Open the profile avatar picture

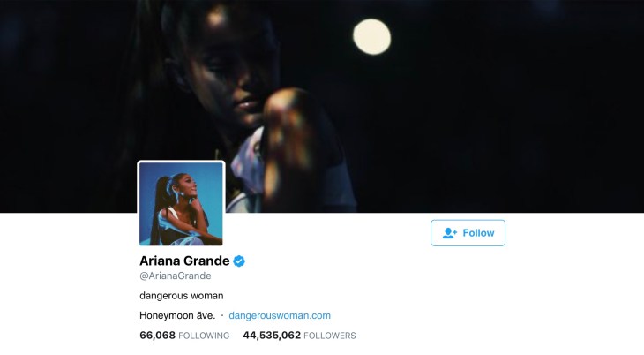[181, 204]
